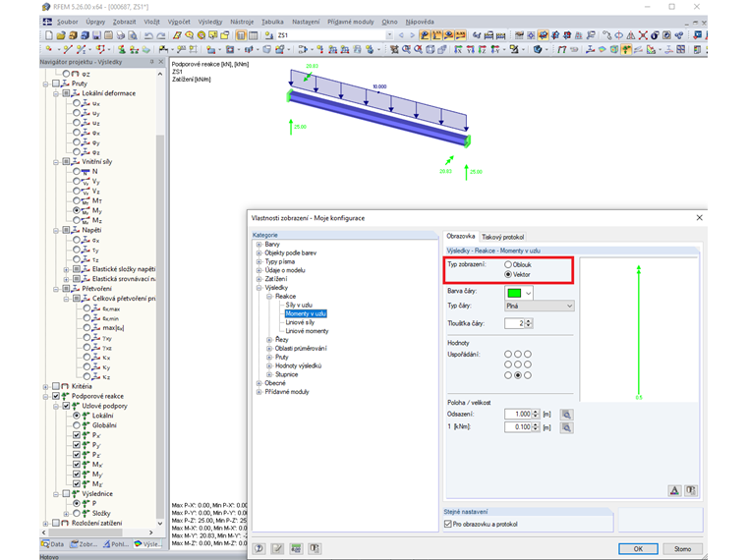Expand the Barvy category in dialog tree
The height and width of the screenshot is (560, 747).
[x=259, y=245]
